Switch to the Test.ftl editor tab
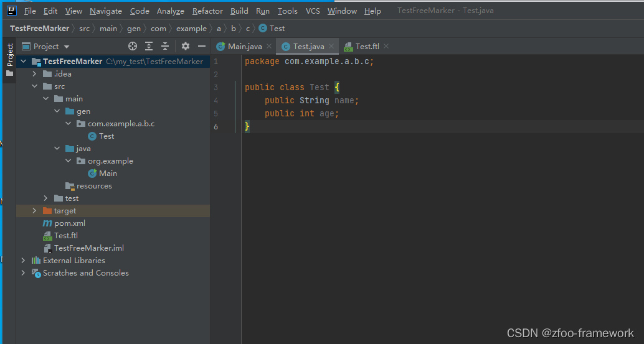The width and height of the screenshot is (644, 344). (x=366, y=46)
